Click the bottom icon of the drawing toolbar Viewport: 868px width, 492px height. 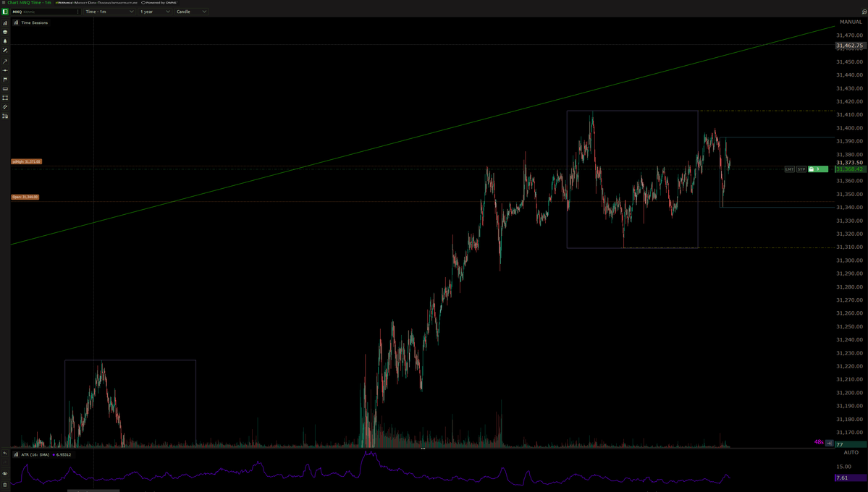pos(5,116)
